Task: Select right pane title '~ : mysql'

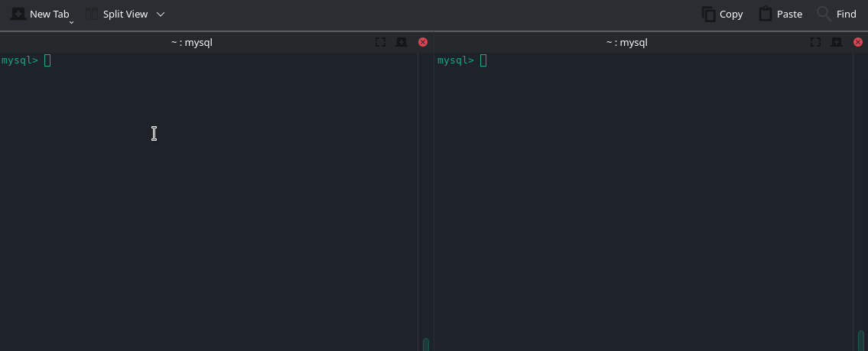Action: coord(626,42)
